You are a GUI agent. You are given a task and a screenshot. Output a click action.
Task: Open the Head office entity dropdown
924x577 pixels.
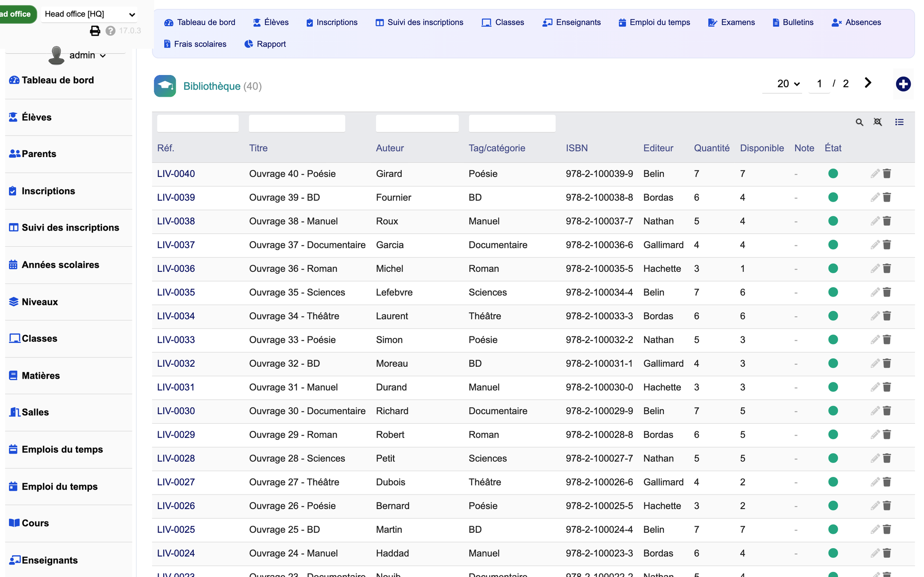tap(90, 14)
